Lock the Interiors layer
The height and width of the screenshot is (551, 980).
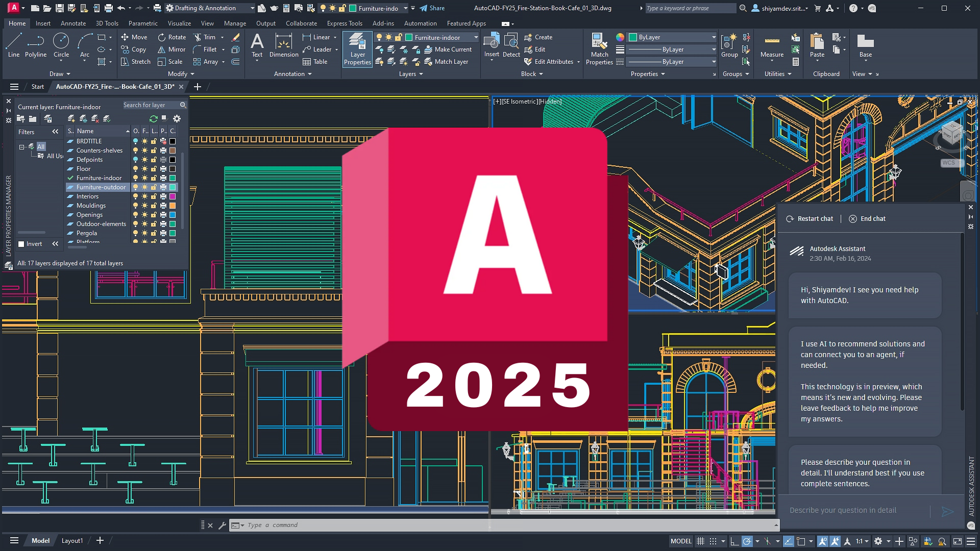coord(154,196)
